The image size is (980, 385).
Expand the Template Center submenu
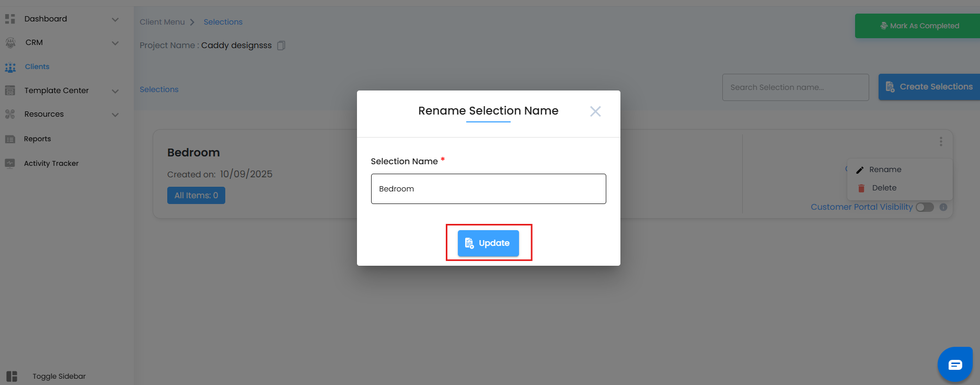click(x=115, y=91)
